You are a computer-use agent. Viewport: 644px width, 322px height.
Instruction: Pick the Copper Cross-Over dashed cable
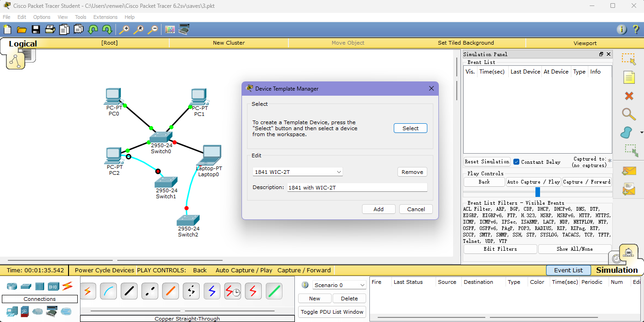(150, 291)
